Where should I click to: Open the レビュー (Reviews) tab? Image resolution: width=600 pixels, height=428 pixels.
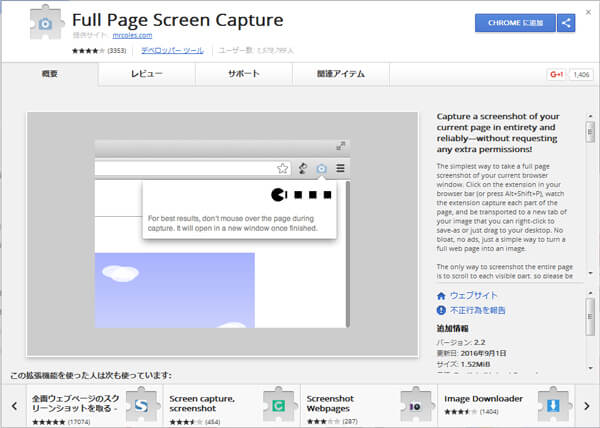[x=147, y=75]
